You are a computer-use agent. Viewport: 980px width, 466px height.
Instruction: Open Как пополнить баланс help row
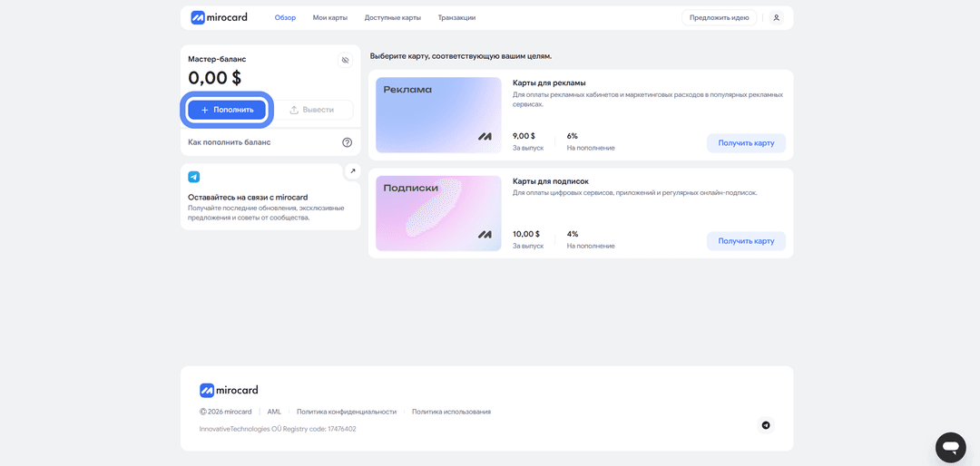(270, 142)
